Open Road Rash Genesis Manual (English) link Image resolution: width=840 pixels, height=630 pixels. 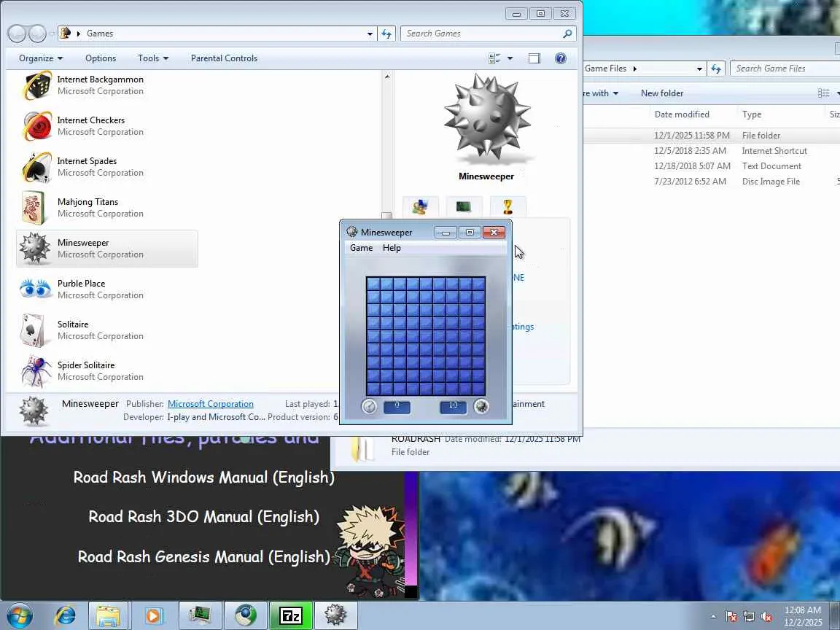[x=204, y=557]
